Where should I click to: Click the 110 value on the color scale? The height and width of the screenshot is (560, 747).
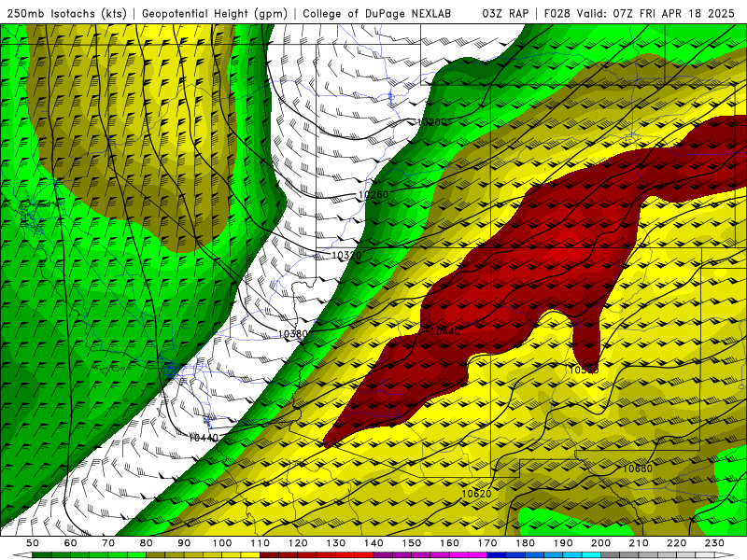261,543
